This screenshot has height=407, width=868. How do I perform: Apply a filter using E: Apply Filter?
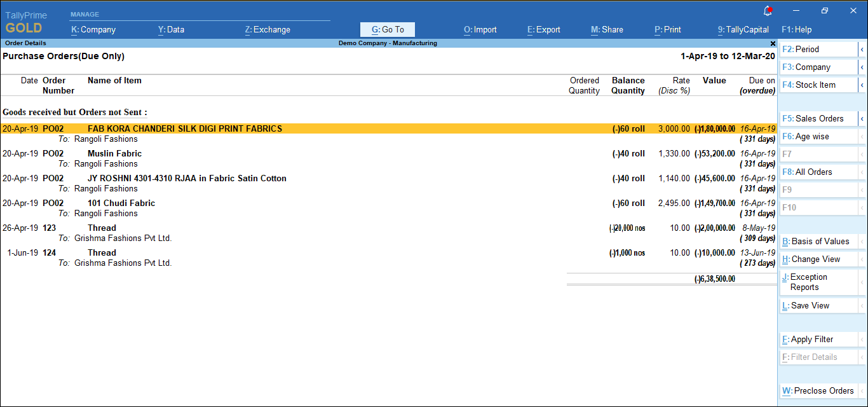[x=811, y=339]
